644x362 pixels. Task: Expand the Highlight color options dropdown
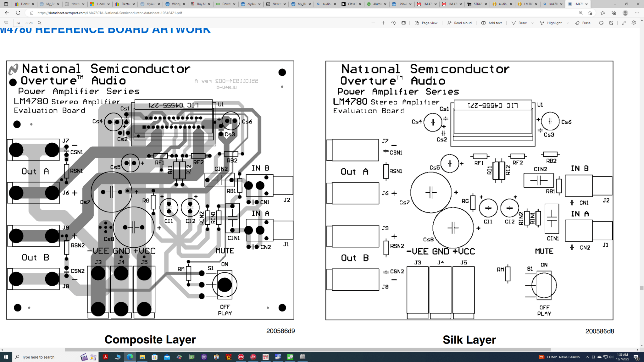pyautogui.click(x=568, y=23)
